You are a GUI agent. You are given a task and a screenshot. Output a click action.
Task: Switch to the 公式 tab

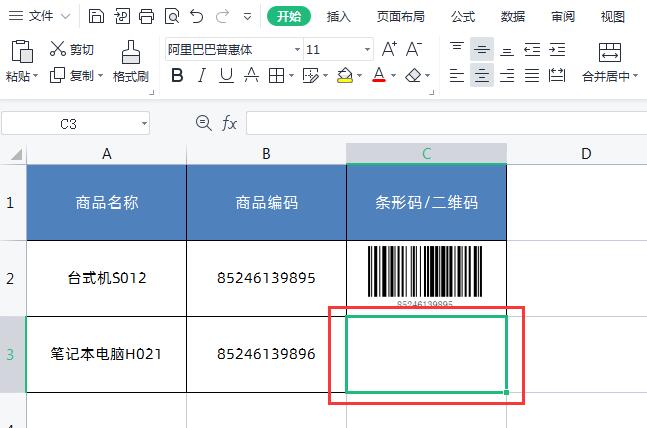463,17
